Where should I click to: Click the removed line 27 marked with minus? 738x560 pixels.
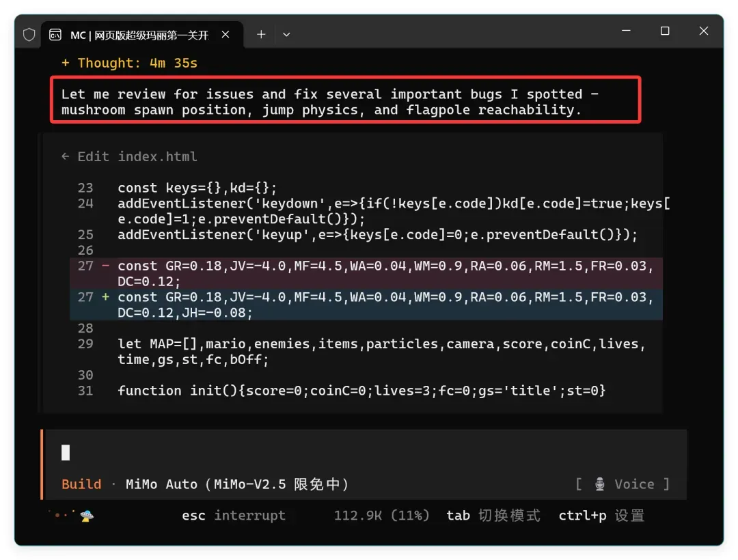[366, 274]
